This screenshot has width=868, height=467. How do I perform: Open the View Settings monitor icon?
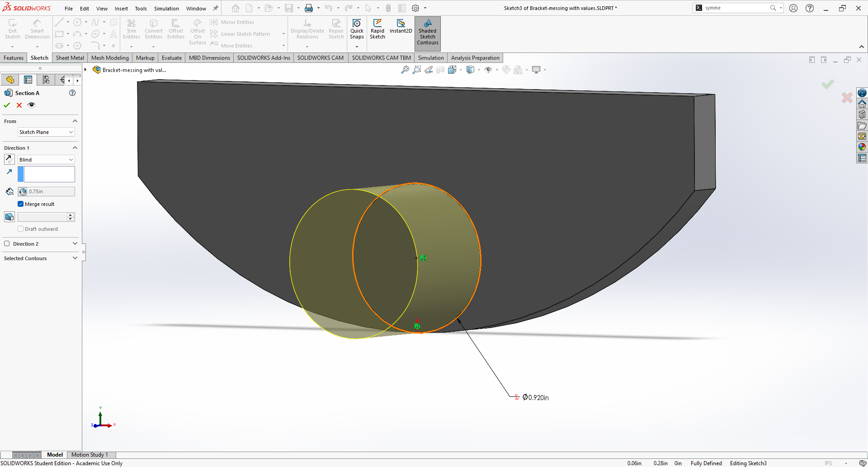(536, 70)
